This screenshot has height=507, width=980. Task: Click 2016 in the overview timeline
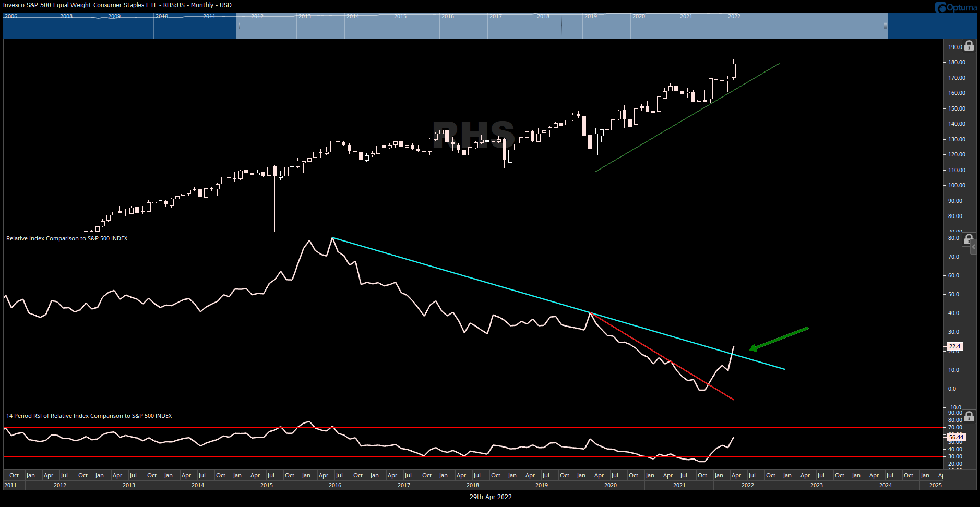pyautogui.click(x=448, y=16)
